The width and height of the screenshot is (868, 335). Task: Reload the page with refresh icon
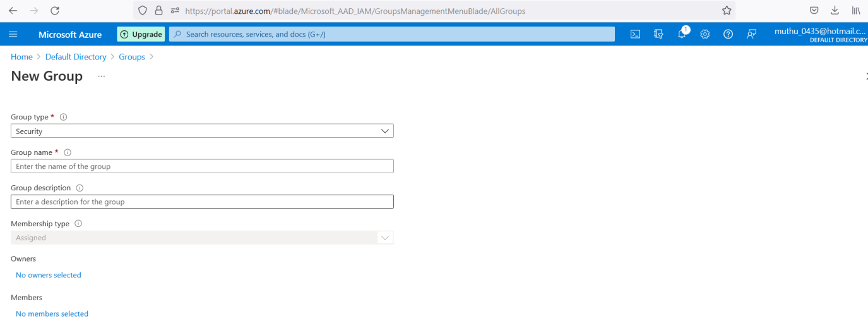55,11
